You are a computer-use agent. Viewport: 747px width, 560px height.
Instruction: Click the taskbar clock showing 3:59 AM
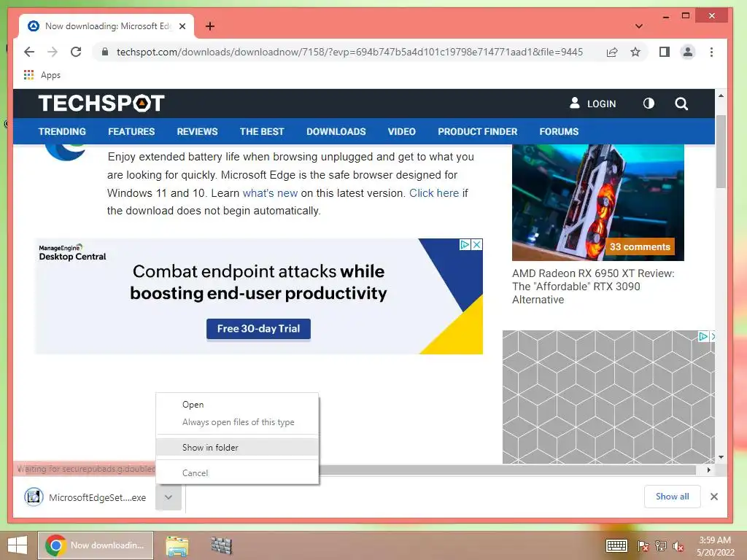point(715,546)
